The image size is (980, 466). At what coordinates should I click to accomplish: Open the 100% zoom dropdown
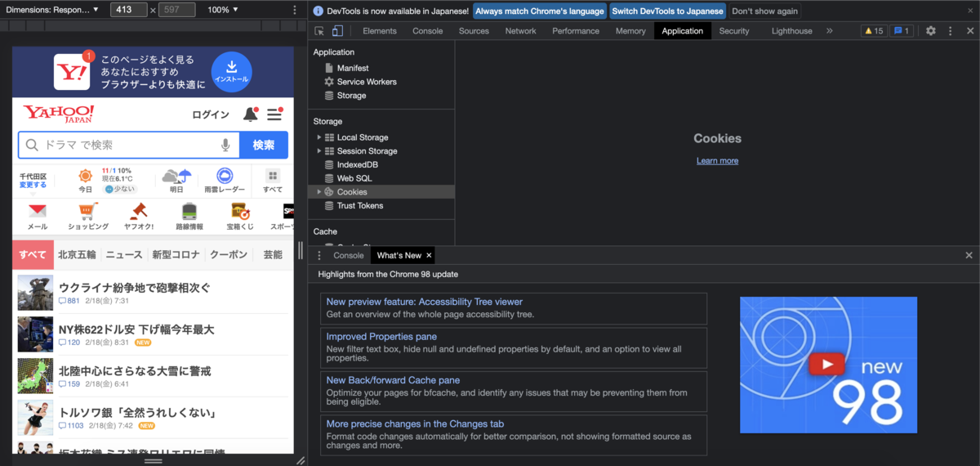pyautogui.click(x=223, y=10)
